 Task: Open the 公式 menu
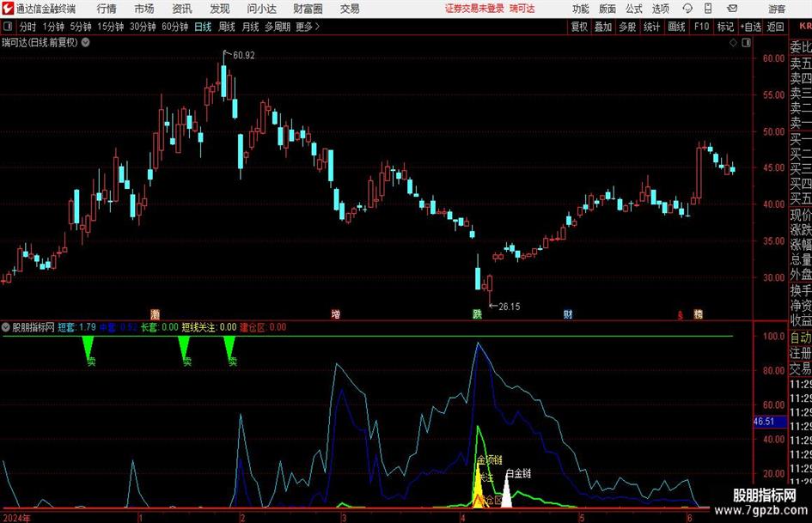(x=633, y=9)
